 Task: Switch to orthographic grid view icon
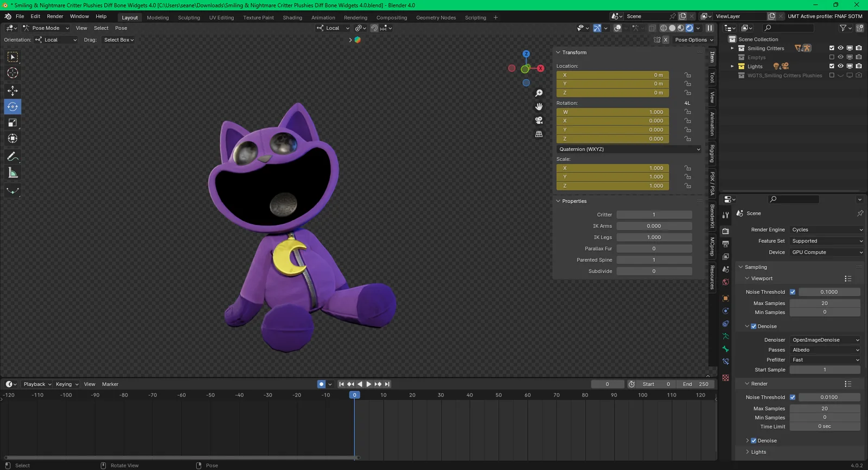(539, 134)
